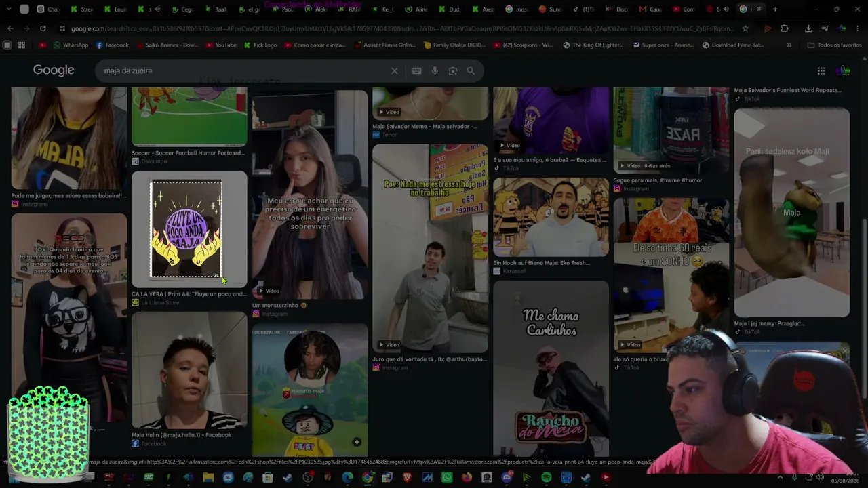Open the Google account avatar menu
Screen dimensions: 868x488
[x=844, y=70]
